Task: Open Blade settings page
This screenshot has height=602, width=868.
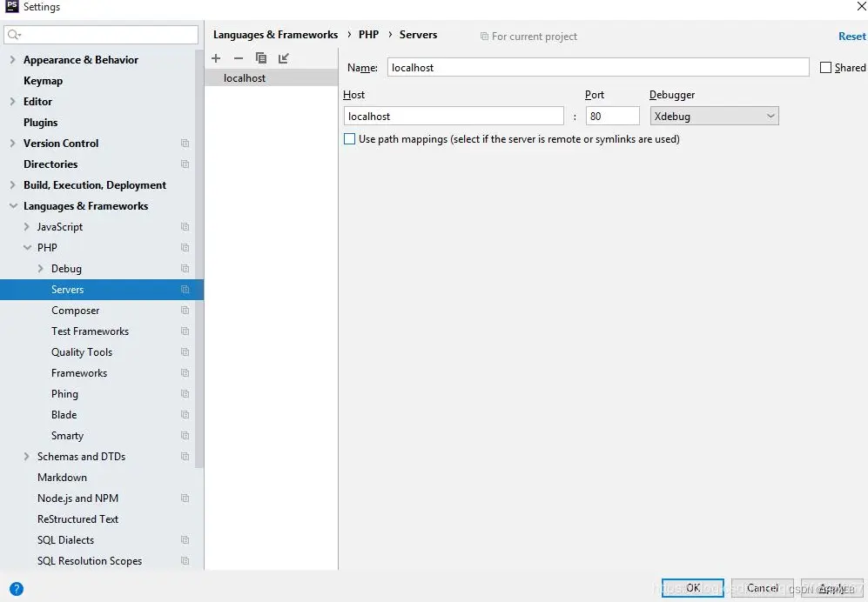Action: [64, 415]
